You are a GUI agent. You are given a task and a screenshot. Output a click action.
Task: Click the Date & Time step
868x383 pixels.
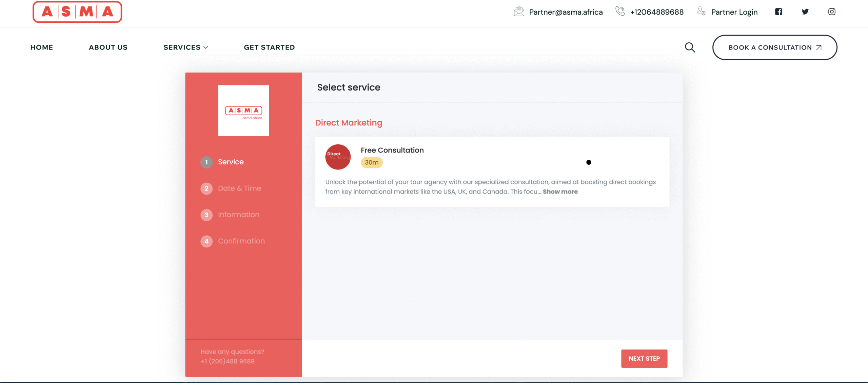pyautogui.click(x=239, y=188)
